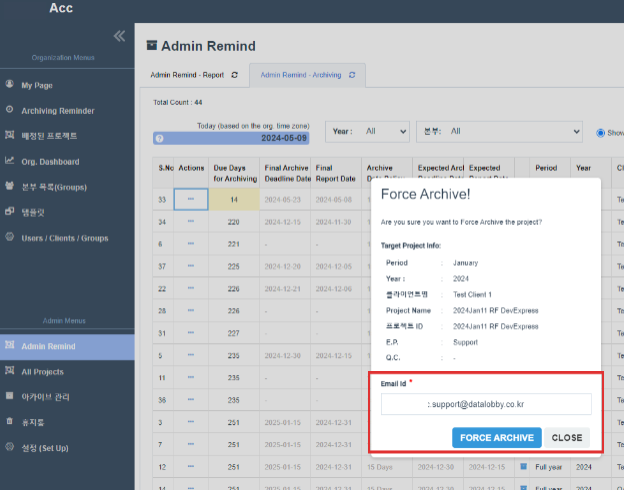Refresh the Admin Remind - Archiving tab

click(x=352, y=75)
